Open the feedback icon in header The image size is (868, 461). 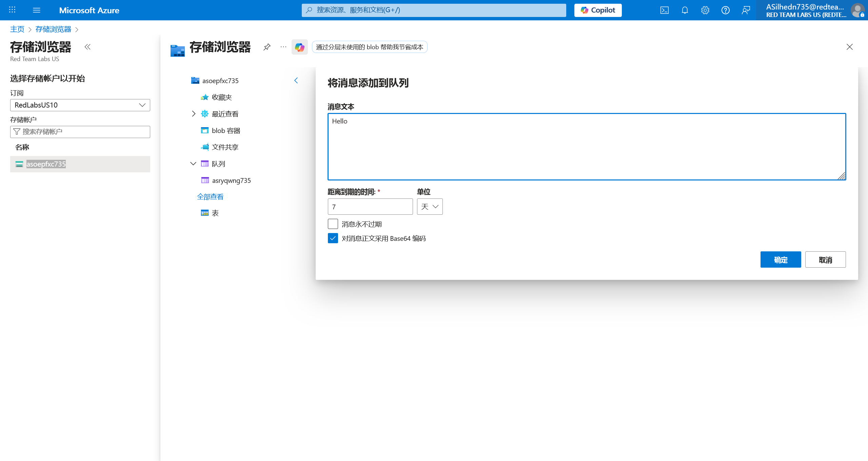(x=746, y=10)
